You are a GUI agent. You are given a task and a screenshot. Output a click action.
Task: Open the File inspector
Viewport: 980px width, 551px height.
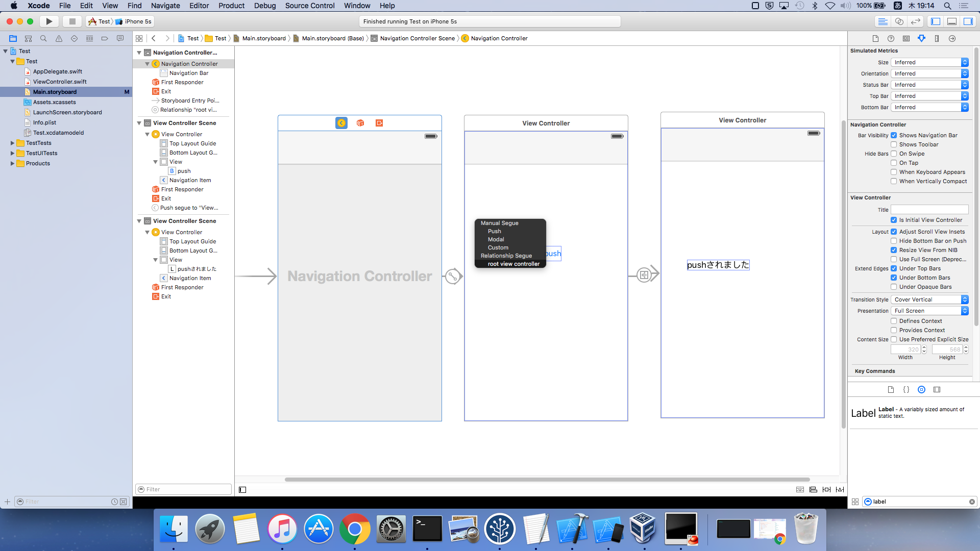[875, 38]
